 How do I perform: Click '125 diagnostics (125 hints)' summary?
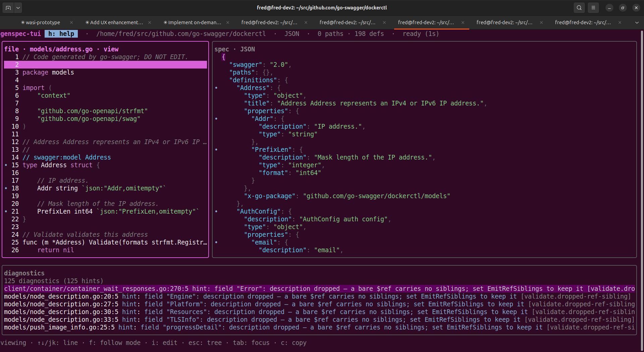click(54, 281)
